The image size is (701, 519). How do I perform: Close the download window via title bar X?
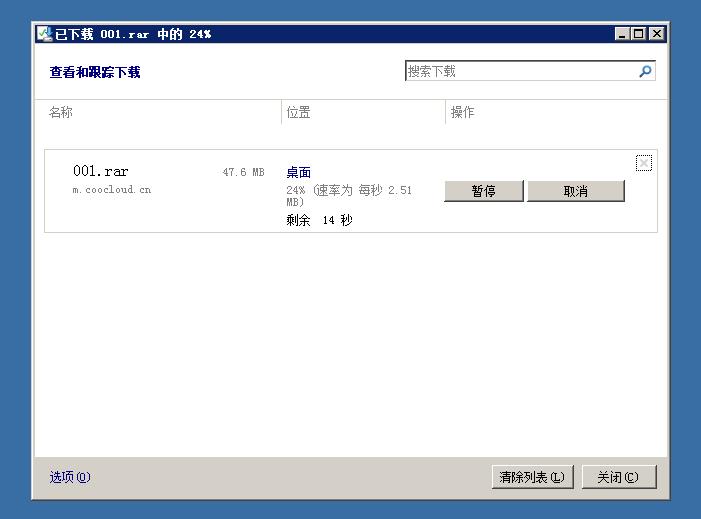click(x=656, y=34)
